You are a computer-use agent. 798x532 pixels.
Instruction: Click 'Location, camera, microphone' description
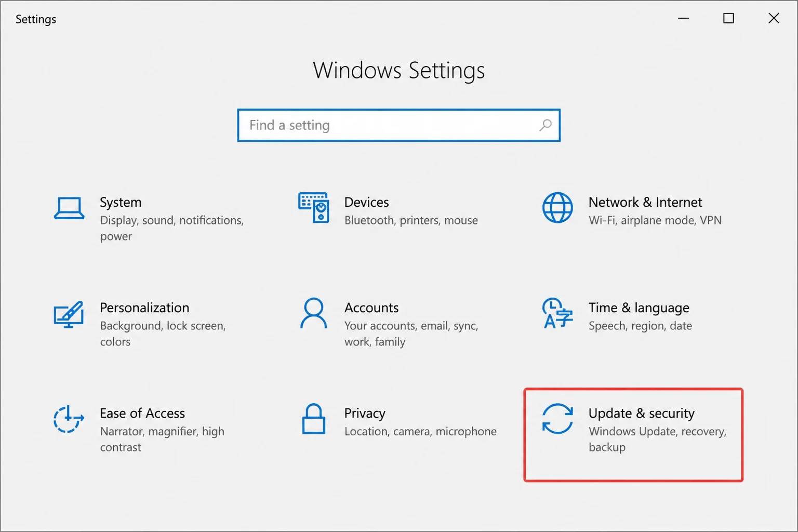coord(420,431)
